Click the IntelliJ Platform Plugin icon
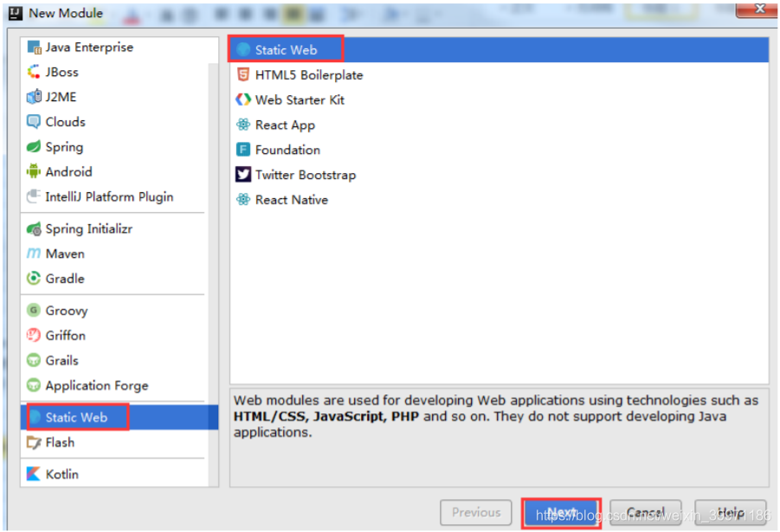Screen dimensions: 780x532 point(34,196)
